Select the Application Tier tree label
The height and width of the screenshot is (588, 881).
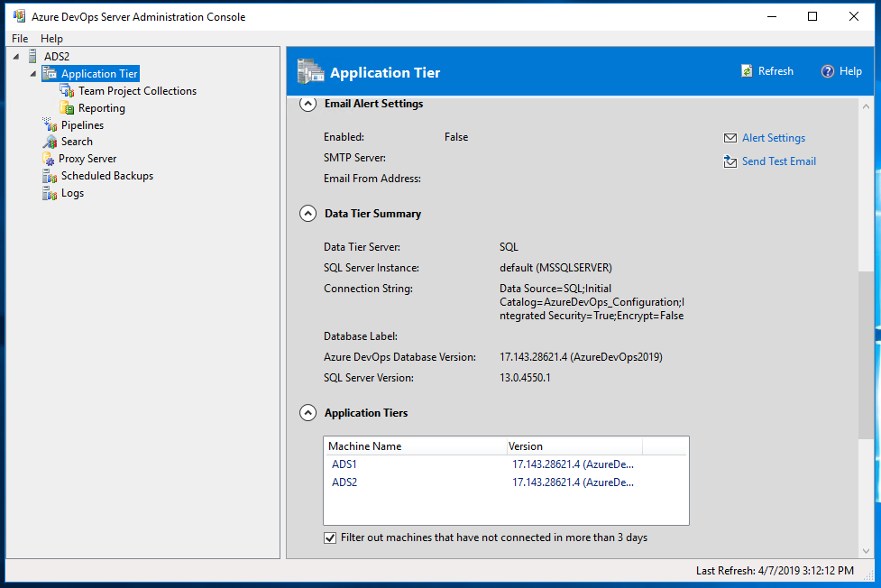99,74
